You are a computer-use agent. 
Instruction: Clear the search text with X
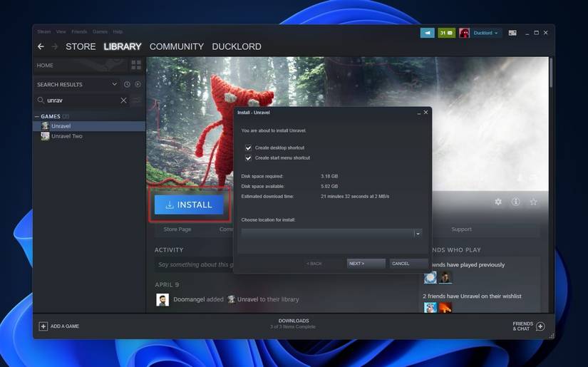pyautogui.click(x=123, y=100)
